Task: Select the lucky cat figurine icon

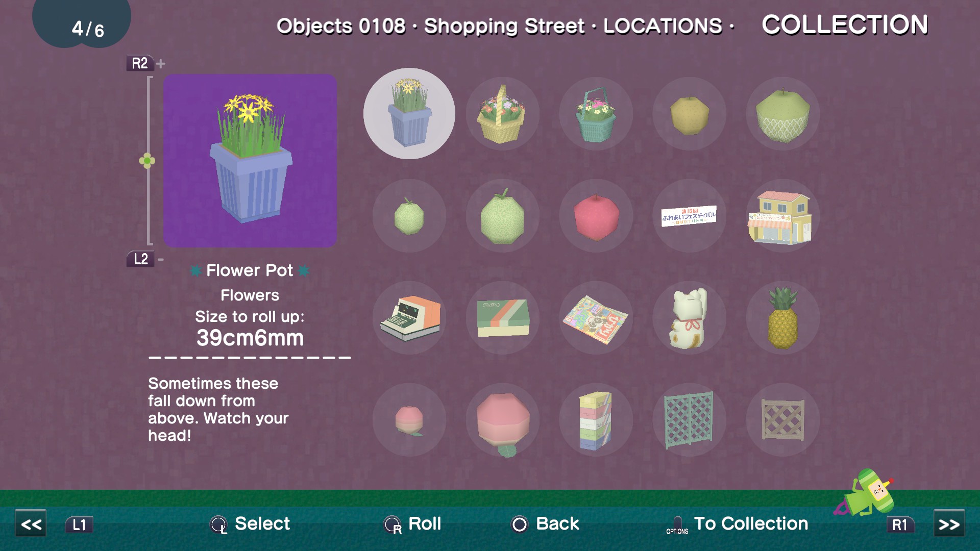Action: click(689, 318)
